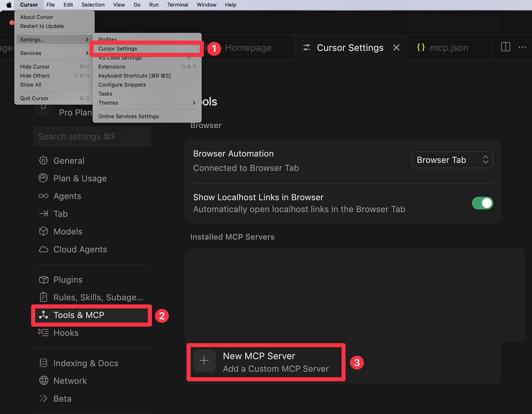Screen dimensions: 532x414
Task: Click the Beta chevrons icon
Action: 43,398
